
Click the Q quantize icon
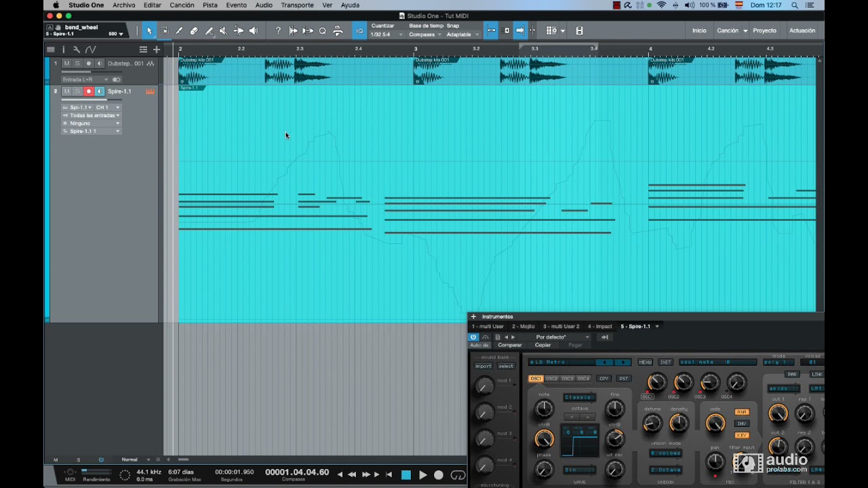click(323, 30)
